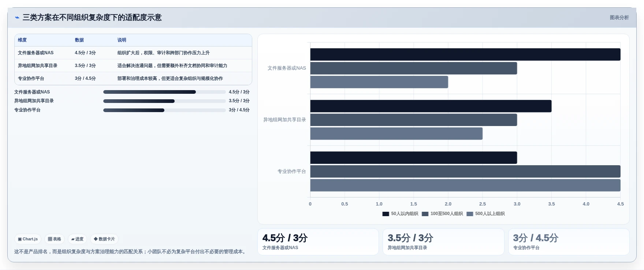Click 专业协作平台 top bar reaching 3.0
The height and width of the screenshot is (270, 644).
pos(414,158)
